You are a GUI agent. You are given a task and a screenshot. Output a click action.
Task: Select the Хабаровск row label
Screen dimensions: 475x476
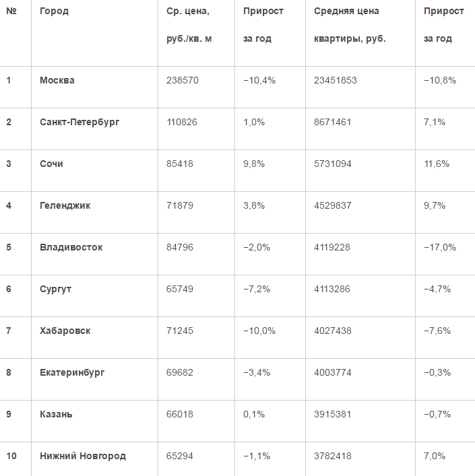pos(65,331)
